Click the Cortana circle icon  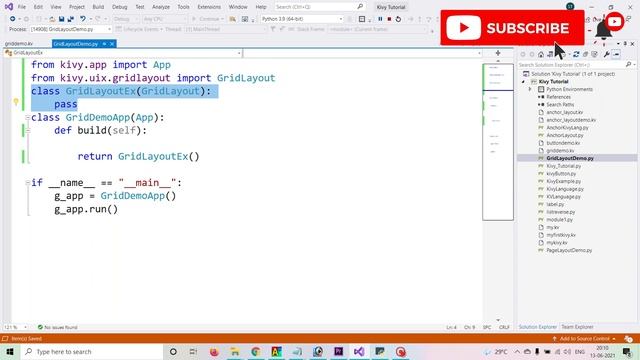(x=173, y=351)
